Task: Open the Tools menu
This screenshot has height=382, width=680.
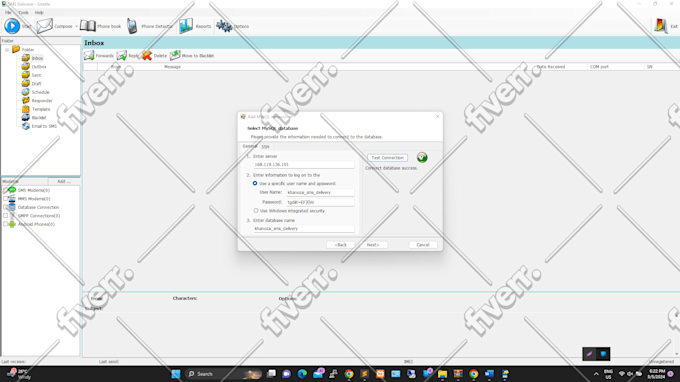Action: point(23,13)
